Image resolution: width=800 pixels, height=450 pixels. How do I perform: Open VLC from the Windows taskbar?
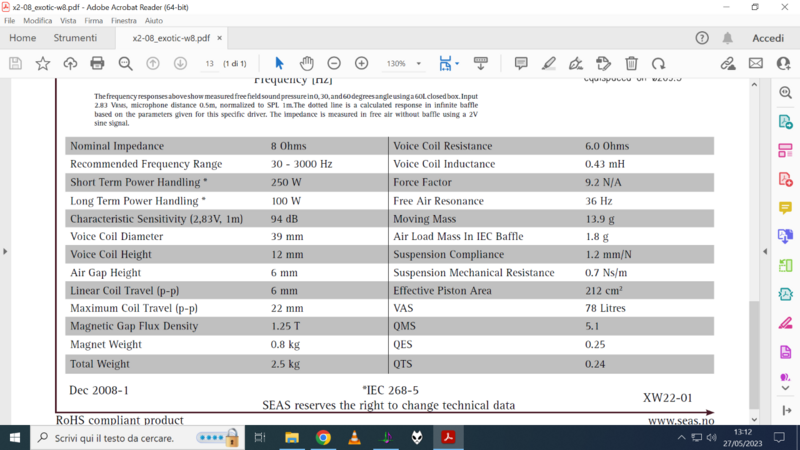pyautogui.click(x=354, y=438)
